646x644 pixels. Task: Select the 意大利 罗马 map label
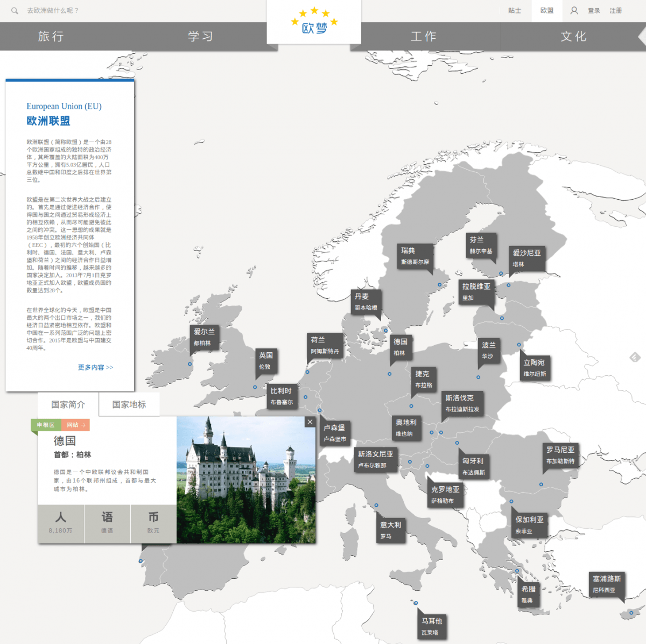point(391,530)
